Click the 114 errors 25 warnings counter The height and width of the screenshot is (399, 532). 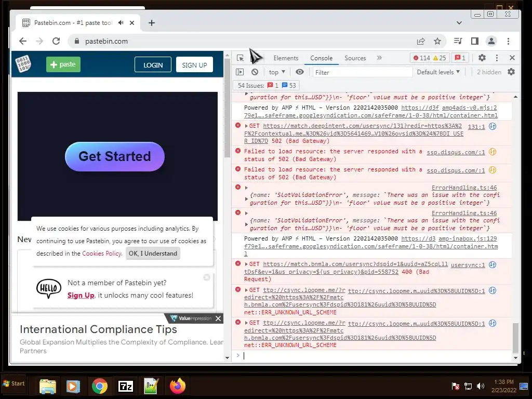430,58
